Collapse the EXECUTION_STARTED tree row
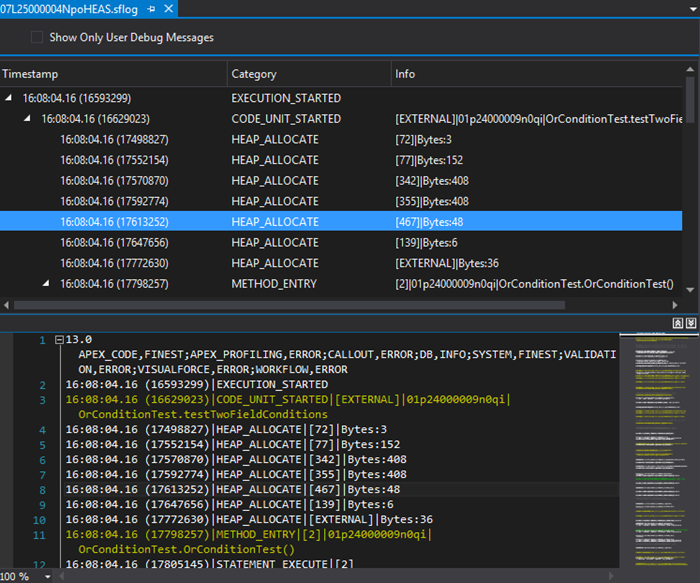The image size is (700, 583). (8, 97)
